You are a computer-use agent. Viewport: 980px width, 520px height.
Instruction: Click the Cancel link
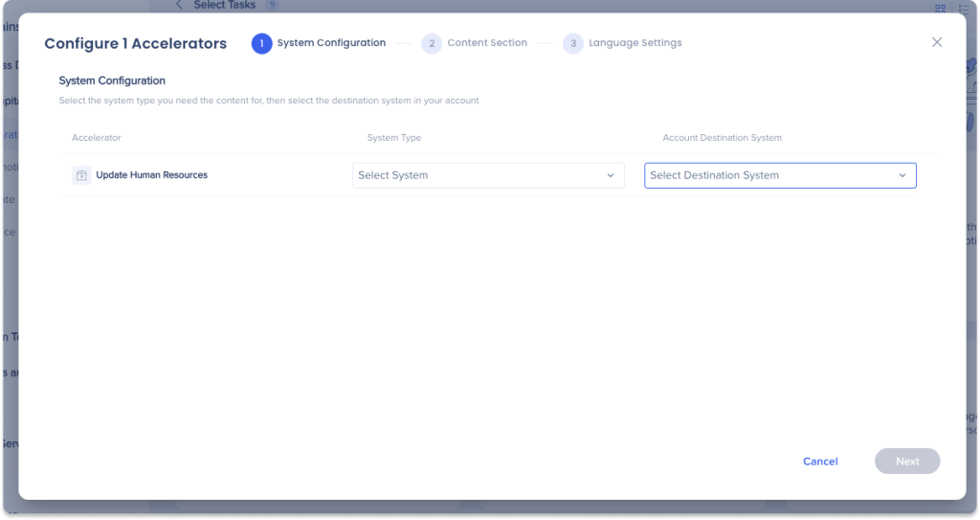(x=820, y=462)
